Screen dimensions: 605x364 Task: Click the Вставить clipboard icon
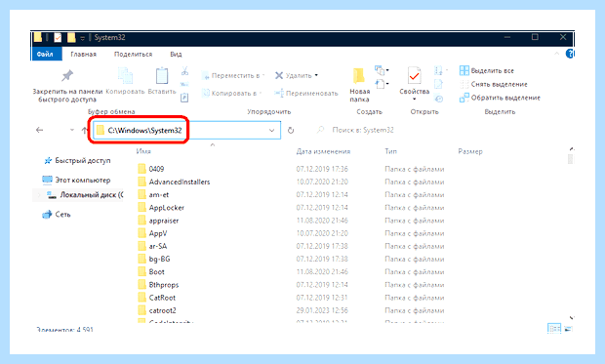coord(162,76)
